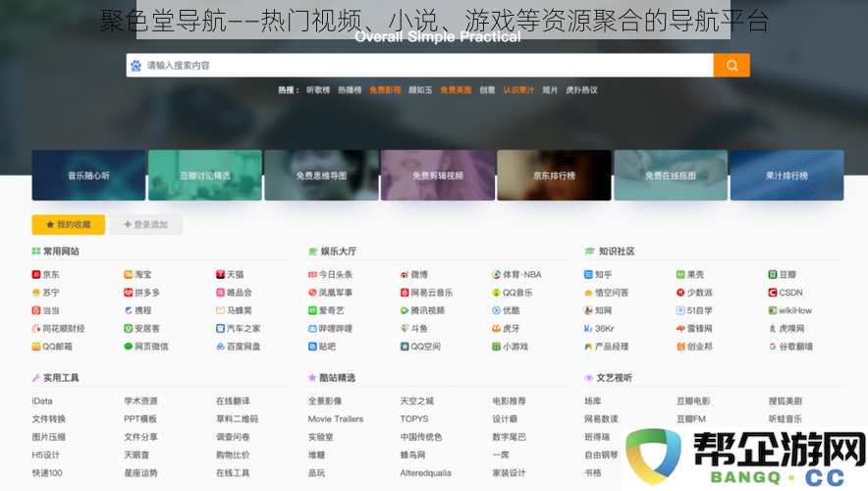Image resolution: width=868 pixels, height=491 pixels.
Task: Open the 网易云音乐 icon
Action: [405, 293]
